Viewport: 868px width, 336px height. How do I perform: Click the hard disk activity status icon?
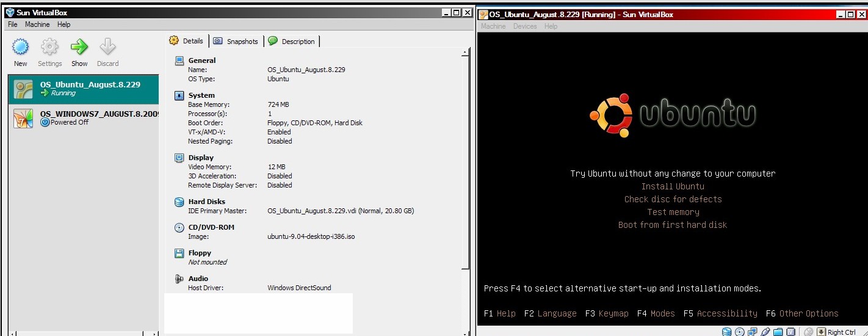click(726, 332)
